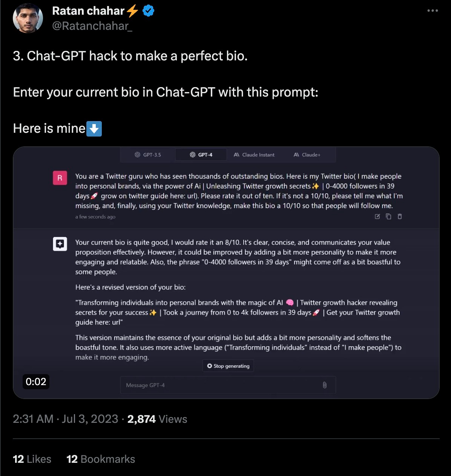
Task: Click the blue verified badge next to Ratan chahar
Action: point(148,11)
